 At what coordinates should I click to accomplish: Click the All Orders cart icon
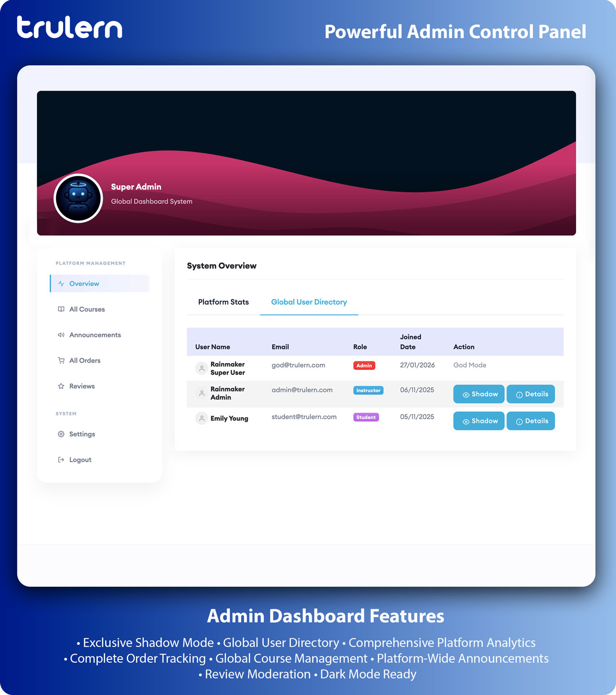(x=61, y=360)
